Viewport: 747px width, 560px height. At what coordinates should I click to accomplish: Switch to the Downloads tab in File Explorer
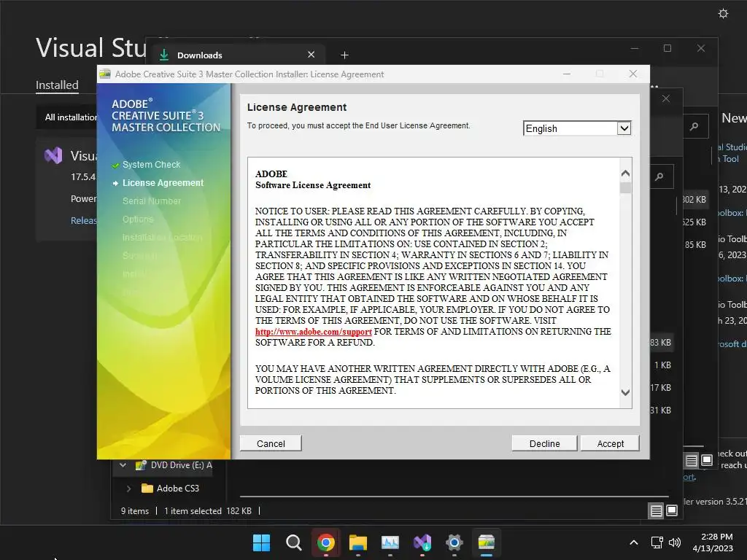coord(239,55)
